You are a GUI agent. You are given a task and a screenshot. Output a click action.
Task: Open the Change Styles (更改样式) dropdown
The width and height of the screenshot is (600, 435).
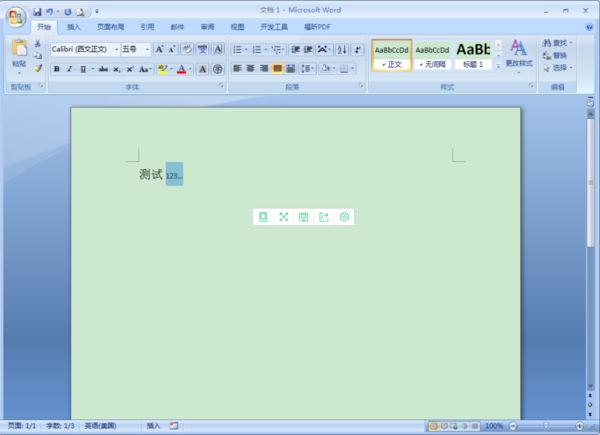(x=519, y=56)
